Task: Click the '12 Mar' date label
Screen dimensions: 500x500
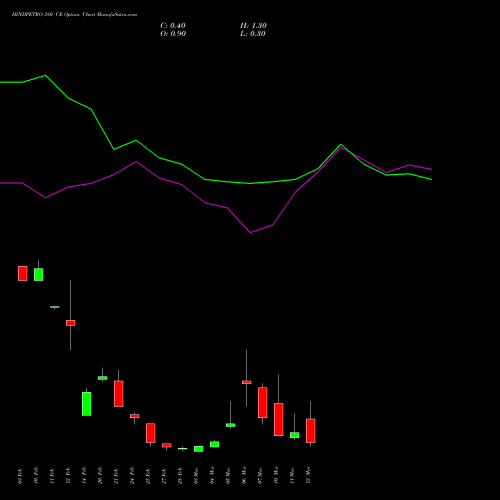Action: (x=308, y=476)
